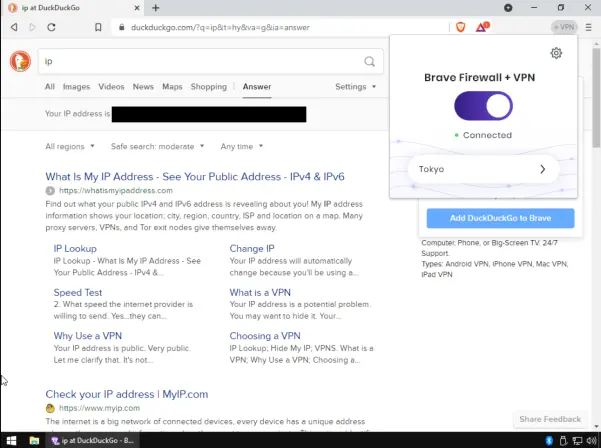Switch to the Maps tab
The height and width of the screenshot is (448, 601).
(x=172, y=87)
